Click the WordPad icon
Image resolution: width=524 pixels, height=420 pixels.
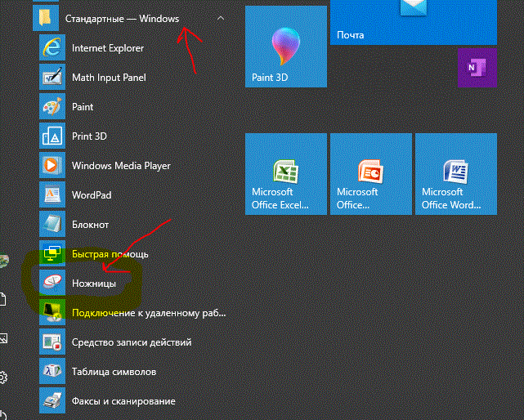(52, 194)
